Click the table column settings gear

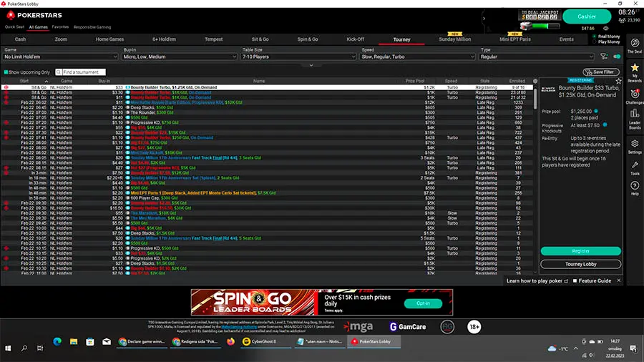(535, 81)
